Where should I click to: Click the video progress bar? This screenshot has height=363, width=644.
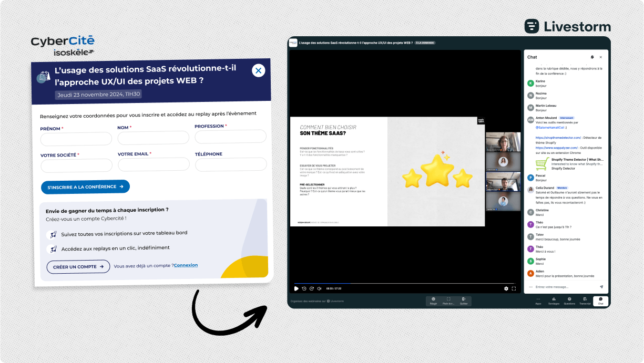point(405,284)
